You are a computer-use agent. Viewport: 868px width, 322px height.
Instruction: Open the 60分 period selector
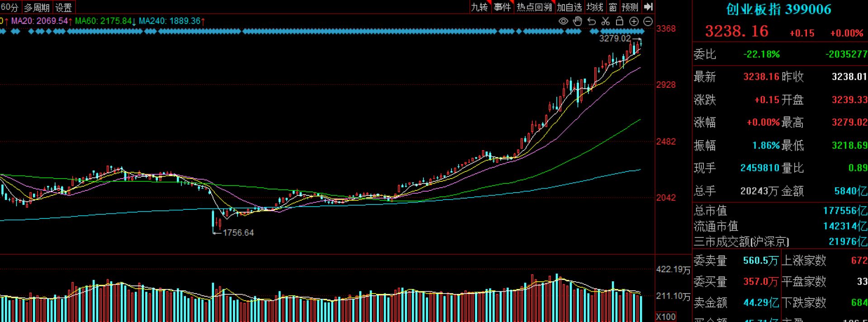(10, 7)
